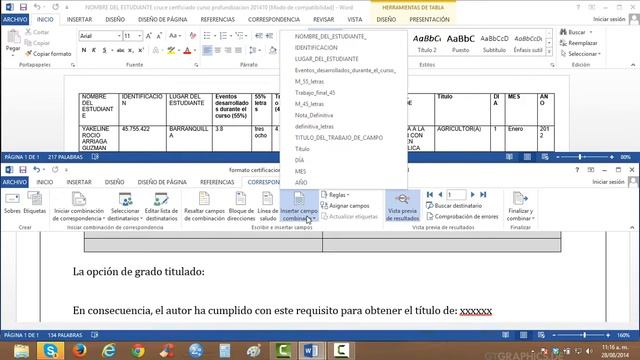Screen dimensions: 640x360
Task: Click undo icon in top window
Action: (37, 7)
